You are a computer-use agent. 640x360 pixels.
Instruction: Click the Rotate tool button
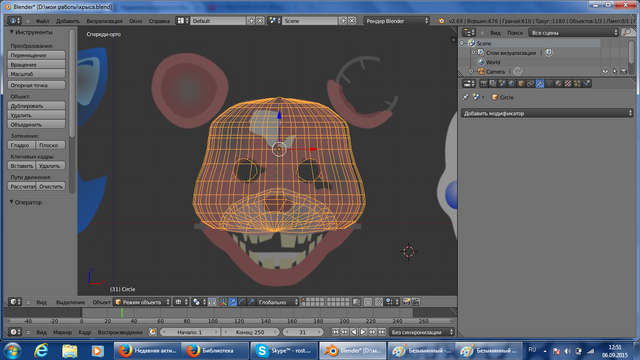(x=36, y=64)
